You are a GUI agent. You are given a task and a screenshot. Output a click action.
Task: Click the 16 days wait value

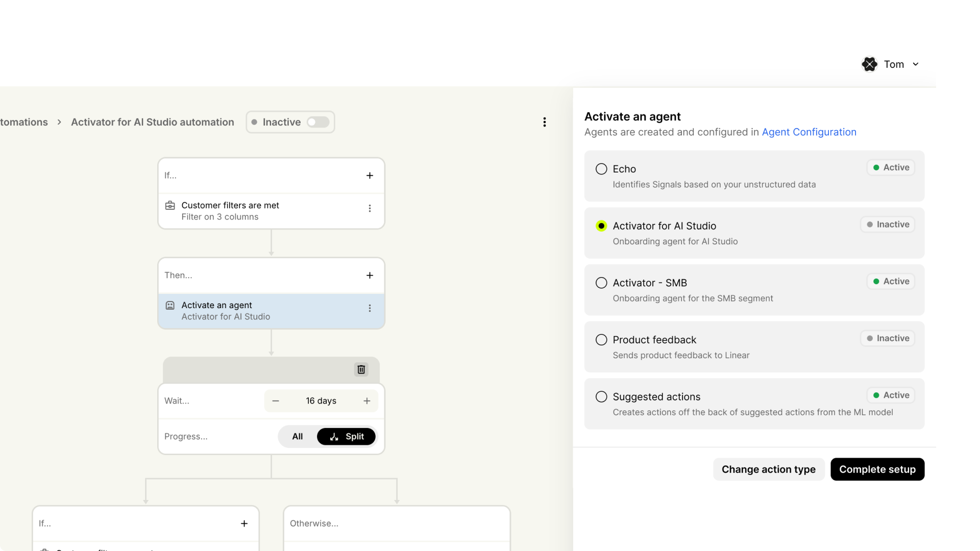tap(321, 401)
